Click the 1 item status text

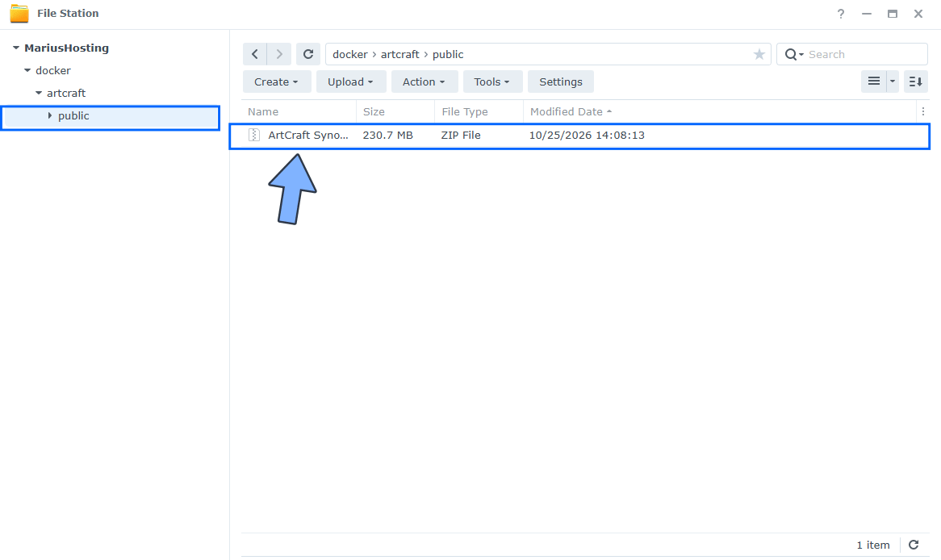tap(873, 545)
